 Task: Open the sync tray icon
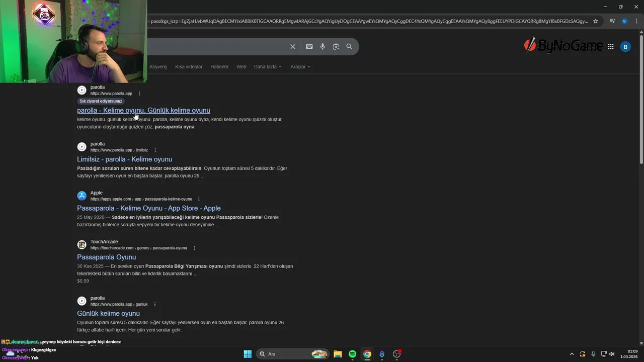(x=583, y=354)
